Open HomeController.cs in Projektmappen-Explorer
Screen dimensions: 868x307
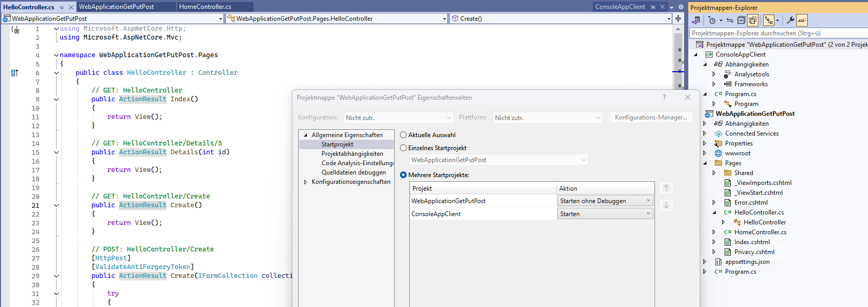tap(760, 232)
